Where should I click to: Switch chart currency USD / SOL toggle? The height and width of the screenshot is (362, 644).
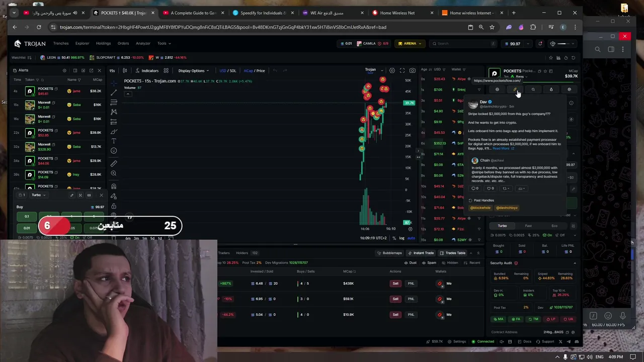click(228, 70)
